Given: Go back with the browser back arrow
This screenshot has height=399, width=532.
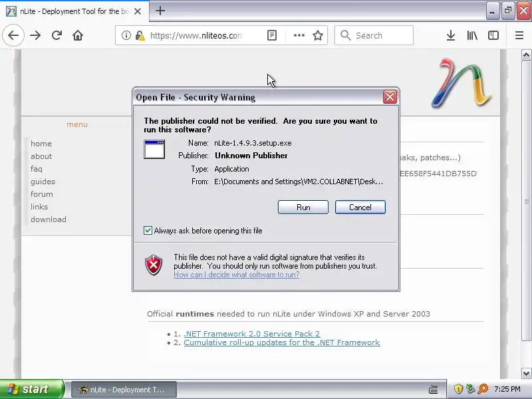Looking at the screenshot, I should (13, 35).
